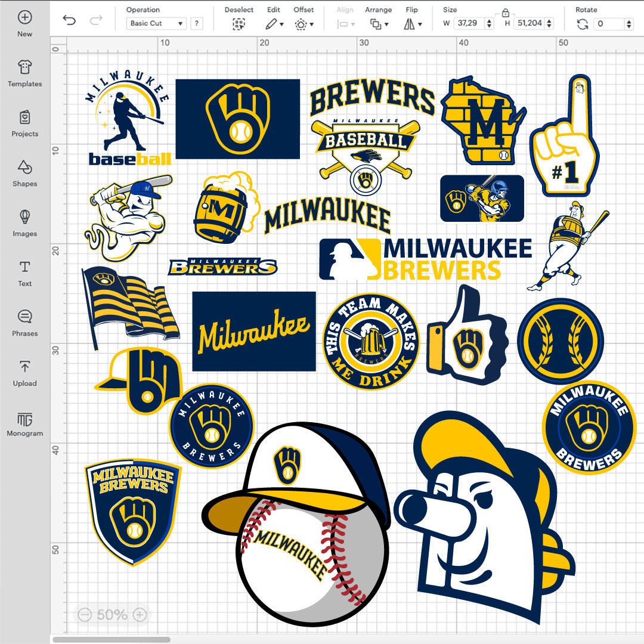
Task: Select the thumbs-up glove graphic
Action: 467,335
